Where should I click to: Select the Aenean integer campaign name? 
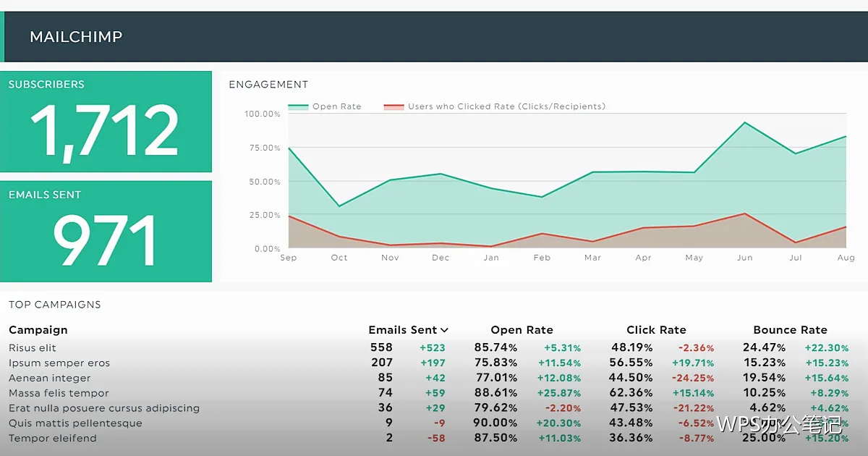click(x=50, y=378)
